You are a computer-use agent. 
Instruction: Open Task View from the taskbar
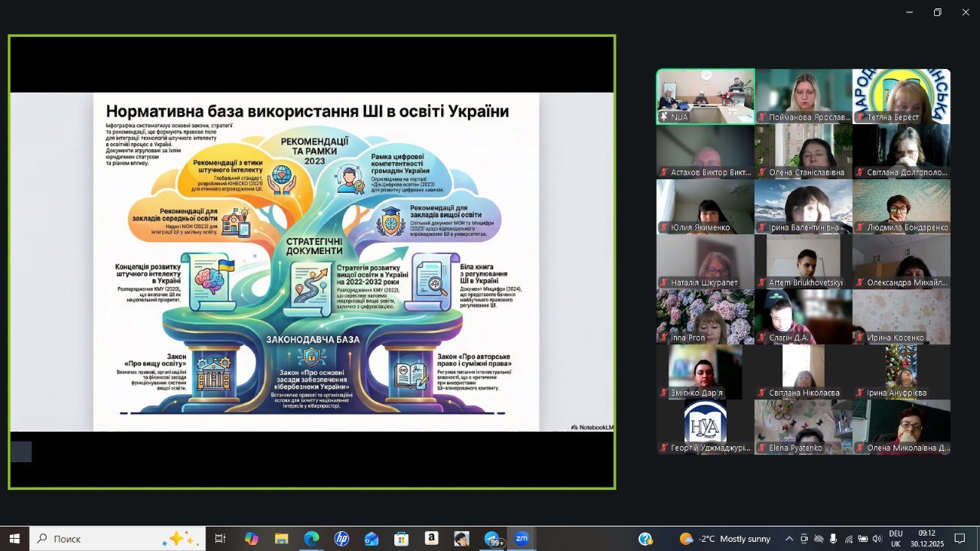coord(220,539)
